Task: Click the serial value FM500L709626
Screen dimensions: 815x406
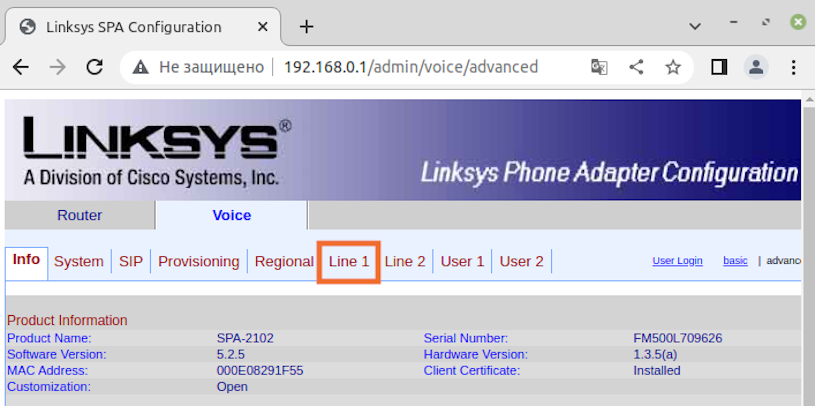Action: 678,338
